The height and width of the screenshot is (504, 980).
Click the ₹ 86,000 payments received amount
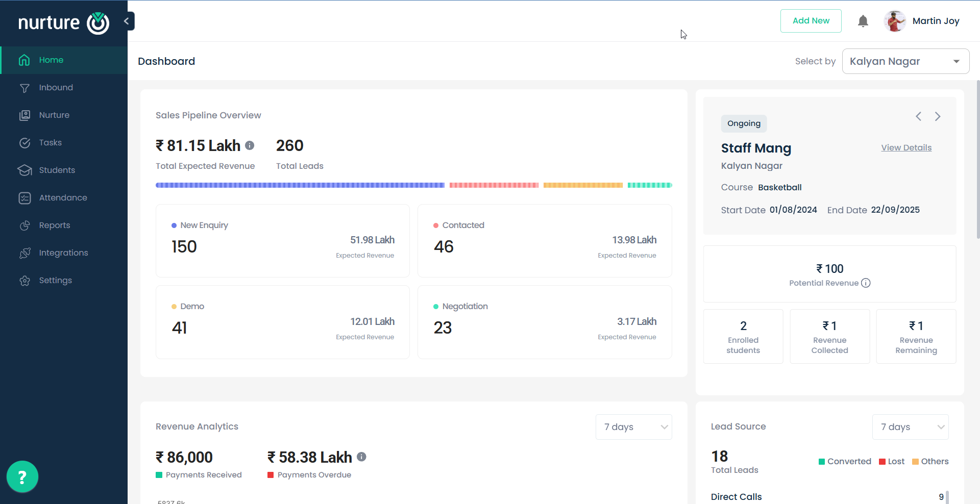(x=184, y=458)
